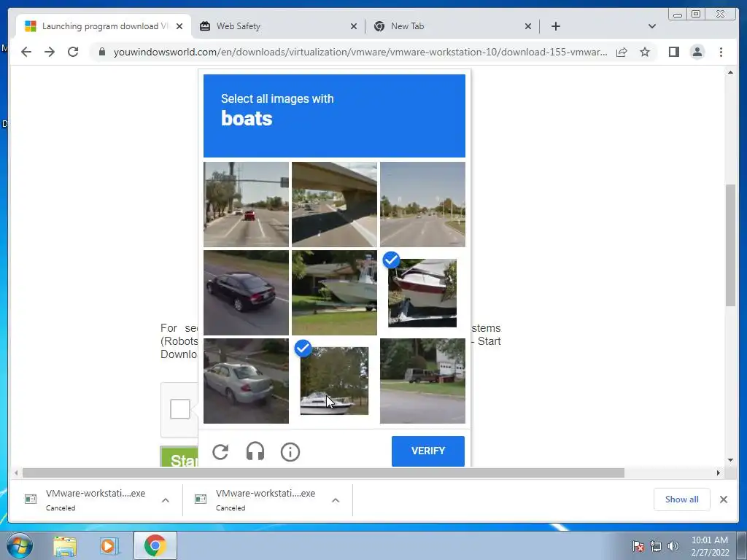The height and width of the screenshot is (560, 747).
Task: Go back to the previous page
Action: [26, 52]
